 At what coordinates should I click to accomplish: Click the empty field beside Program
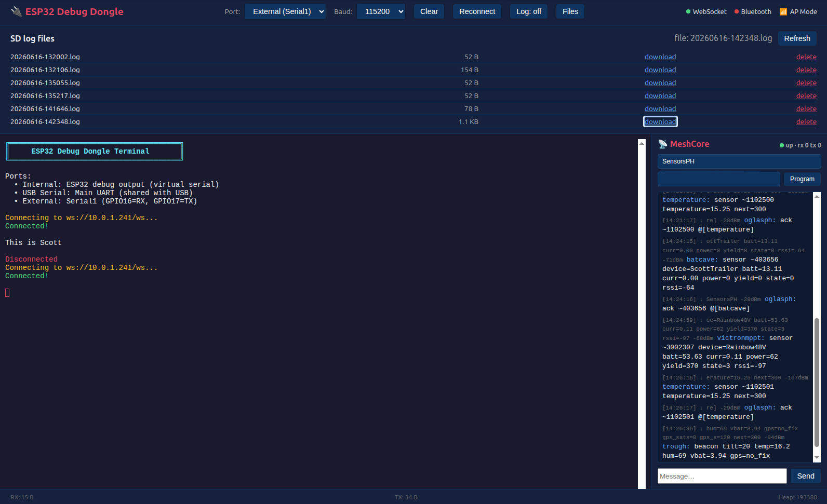(719, 179)
